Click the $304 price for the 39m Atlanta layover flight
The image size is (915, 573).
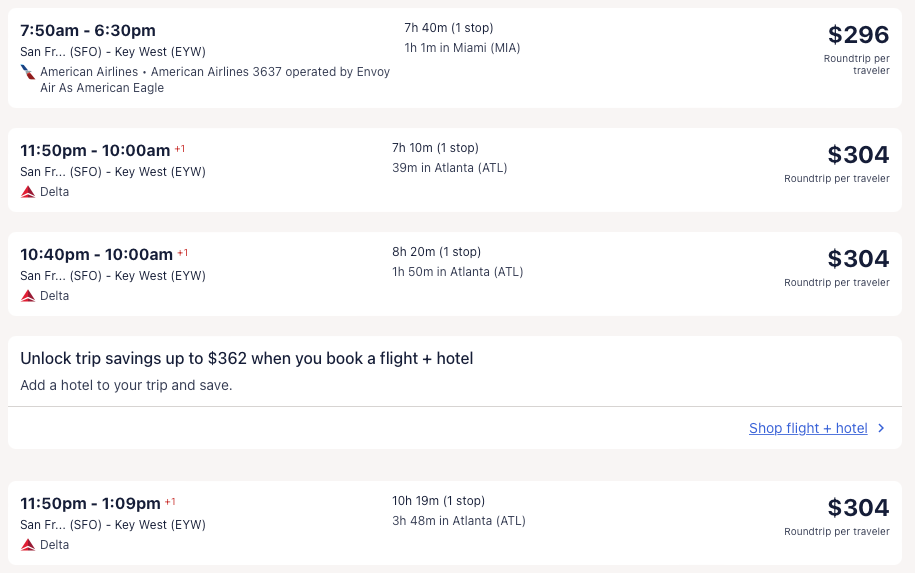[858, 155]
